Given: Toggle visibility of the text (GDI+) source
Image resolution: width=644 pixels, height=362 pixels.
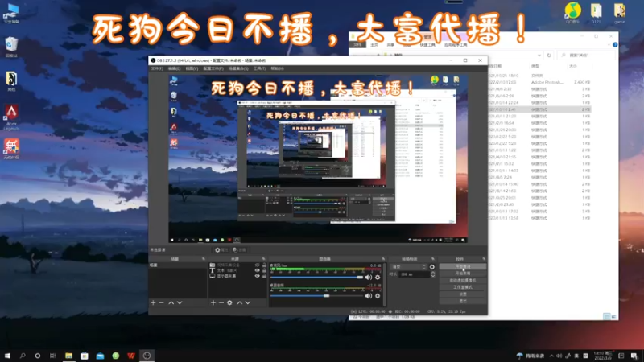Looking at the screenshot, I should [257, 270].
